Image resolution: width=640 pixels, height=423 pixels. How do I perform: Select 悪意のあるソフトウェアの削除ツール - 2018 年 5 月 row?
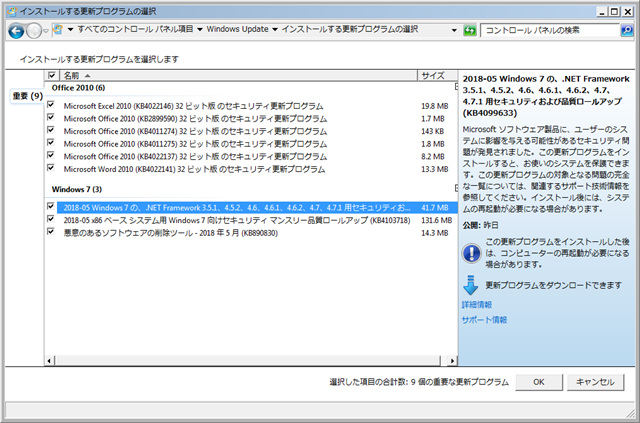coord(171,233)
